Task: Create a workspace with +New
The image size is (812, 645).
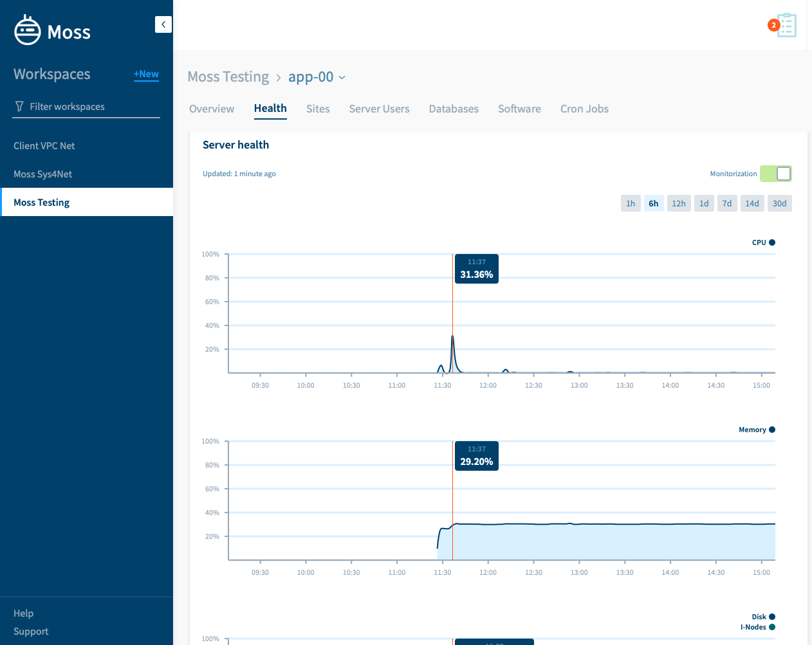Action: pyautogui.click(x=146, y=74)
